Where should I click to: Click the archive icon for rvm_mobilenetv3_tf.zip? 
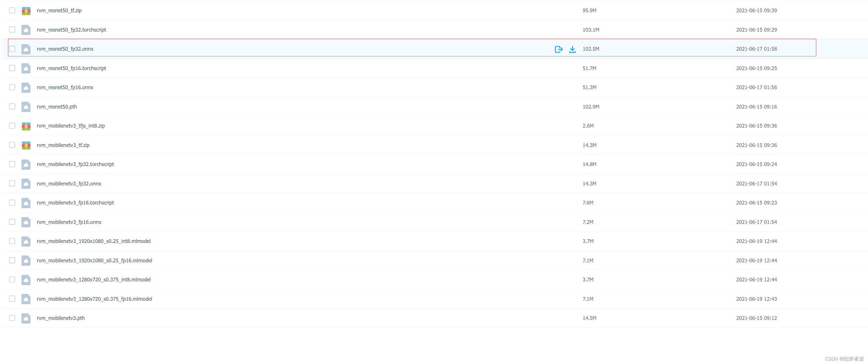(26, 145)
